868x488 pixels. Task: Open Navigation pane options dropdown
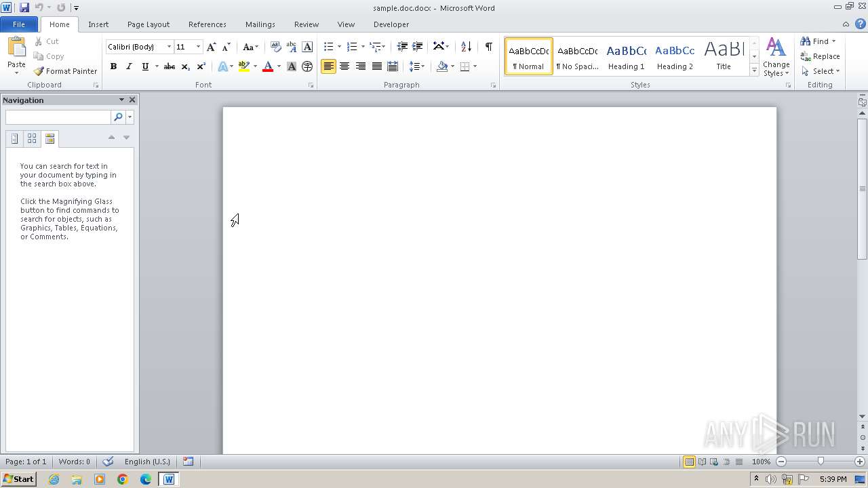tap(121, 100)
